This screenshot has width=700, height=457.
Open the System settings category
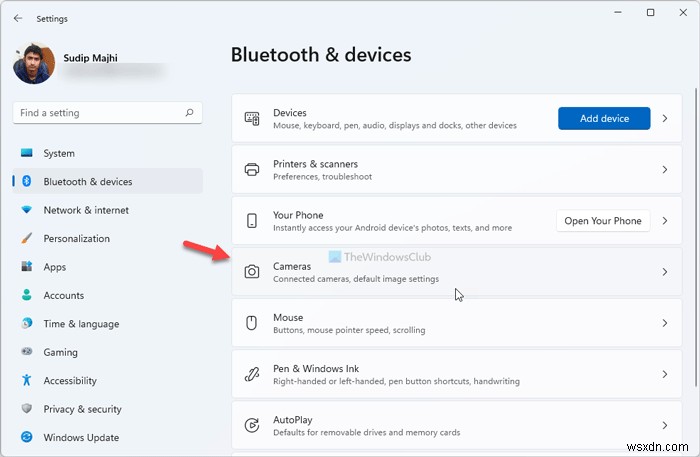click(108, 153)
